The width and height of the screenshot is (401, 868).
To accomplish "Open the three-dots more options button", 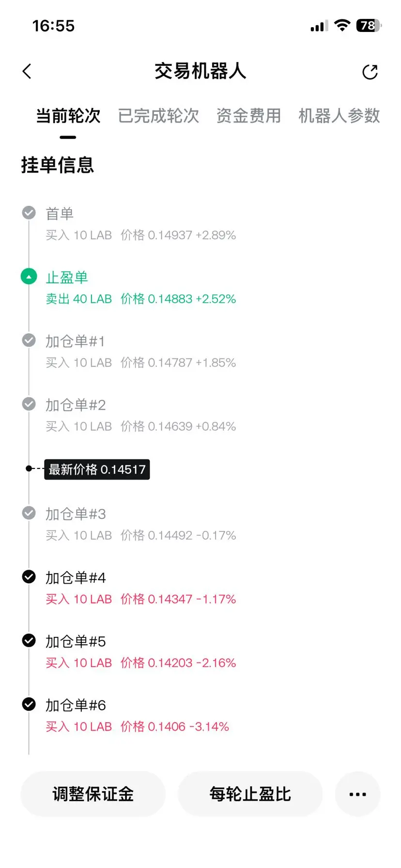I will point(357,794).
